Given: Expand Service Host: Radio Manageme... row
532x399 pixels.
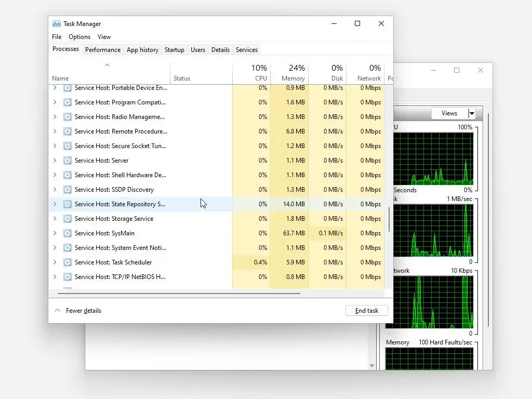Looking at the screenshot, I should pos(55,117).
